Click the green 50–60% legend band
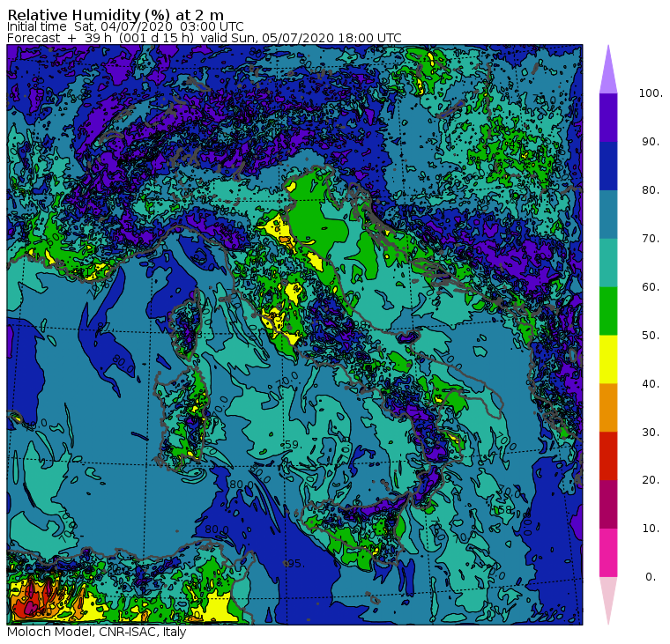 (x=608, y=311)
